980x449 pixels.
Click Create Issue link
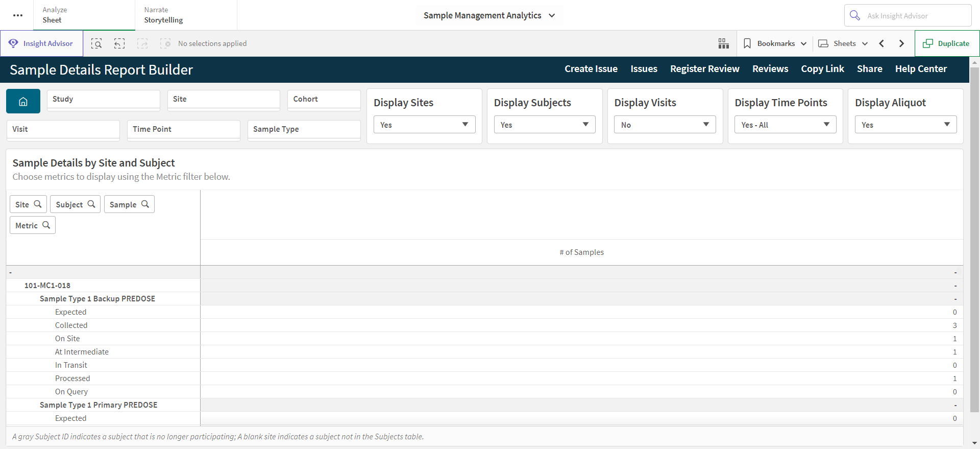[x=591, y=69]
